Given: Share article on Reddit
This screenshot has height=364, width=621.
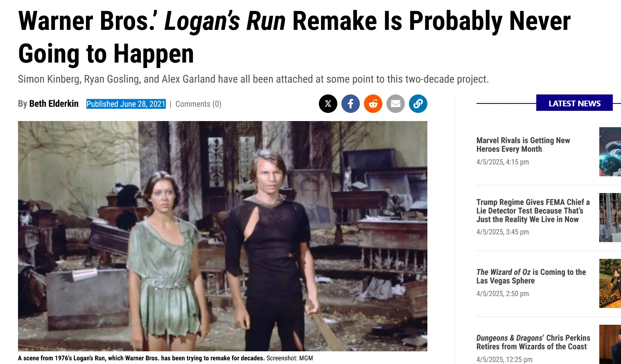Looking at the screenshot, I should coord(373,104).
